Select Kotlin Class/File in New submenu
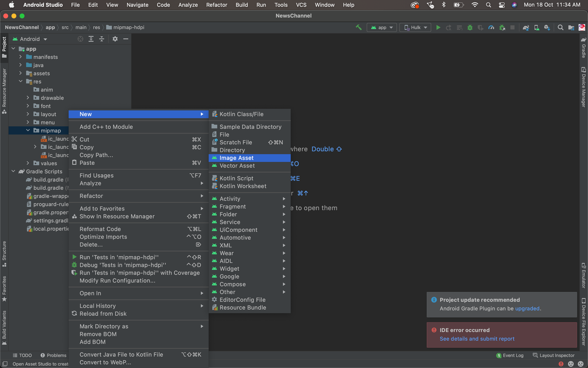Viewport: 588px width, 368px height. click(250, 114)
